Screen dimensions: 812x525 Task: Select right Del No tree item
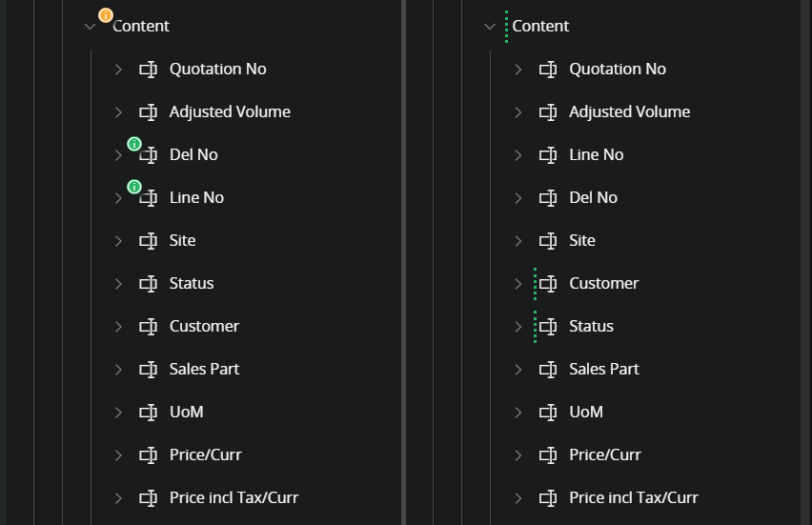pos(593,198)
